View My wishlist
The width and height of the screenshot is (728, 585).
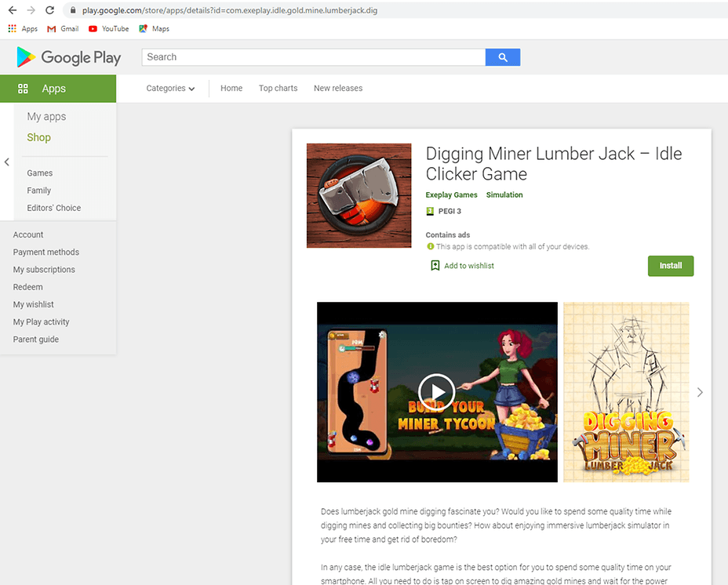34,304
